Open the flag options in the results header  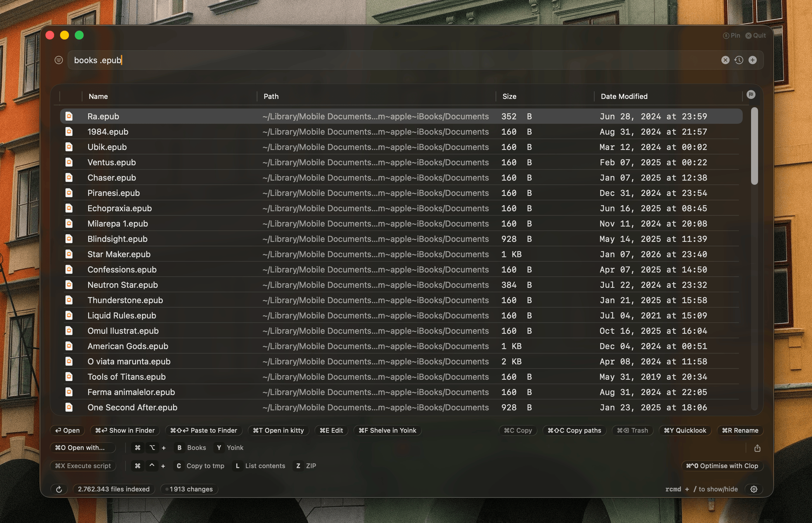pos(751,94)
